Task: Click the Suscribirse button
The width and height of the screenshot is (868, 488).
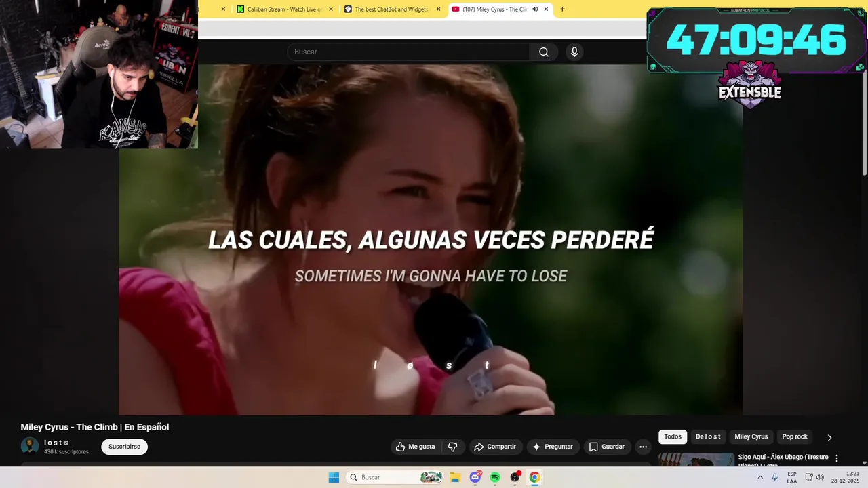Action: pyautogui.click(x=124, y=447)
